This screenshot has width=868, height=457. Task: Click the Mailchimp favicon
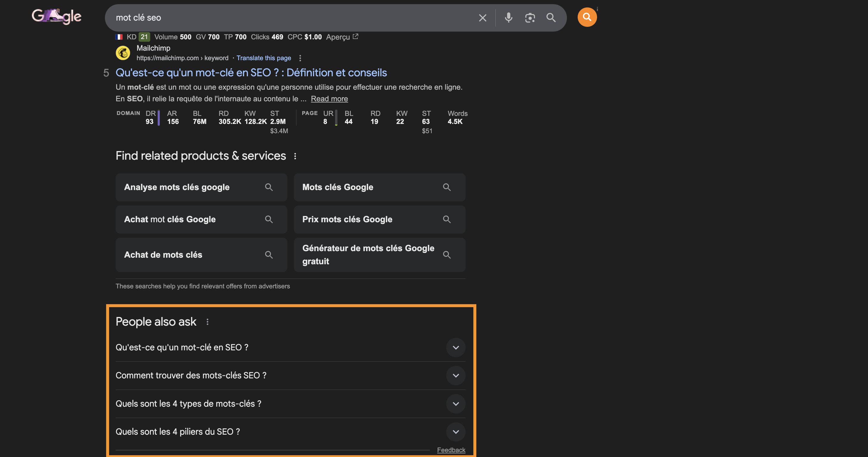pyautogui.click(x=123, y=53)
